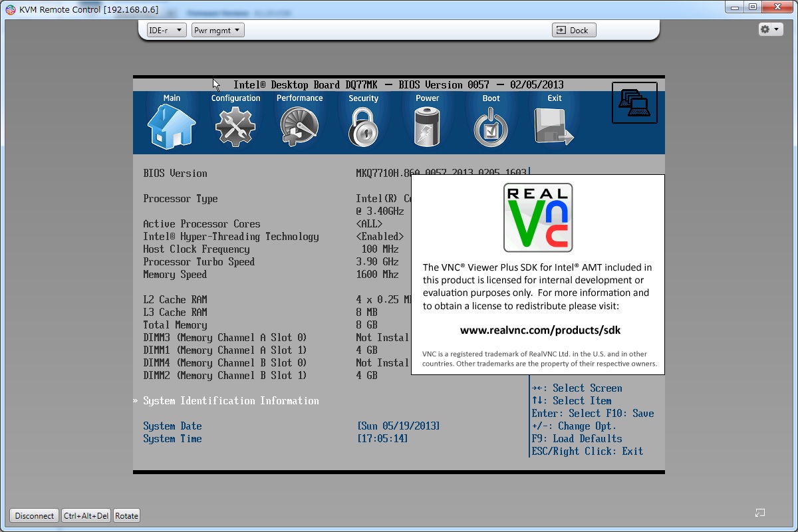Screen dimensions: 798x532
Task: Click the KVM Remote Control title bar icon
Action: pos(11,9)
